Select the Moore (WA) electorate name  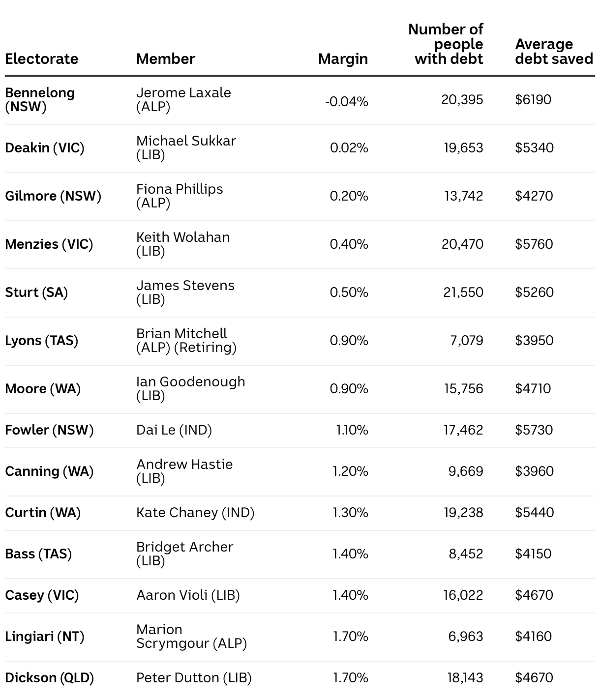click(43, 389)
